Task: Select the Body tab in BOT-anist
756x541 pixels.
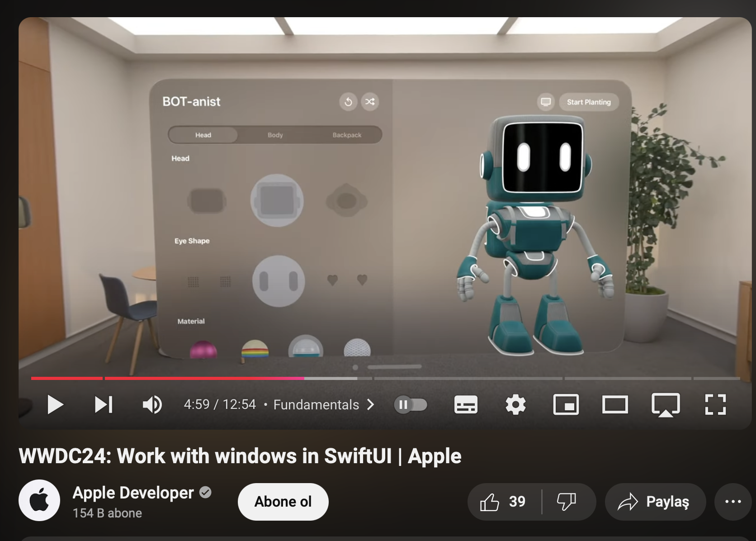Action: click(275, 135)
